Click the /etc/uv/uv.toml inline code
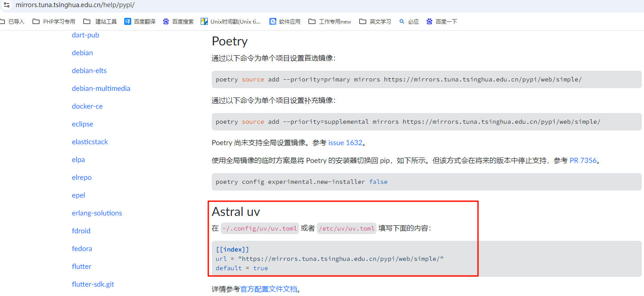This screenshot has height=296, width=644. coord(347,228)
